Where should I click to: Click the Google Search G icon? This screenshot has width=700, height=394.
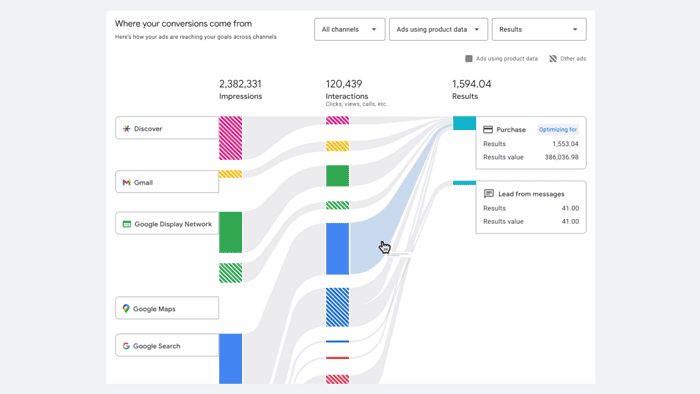(126, 346)
